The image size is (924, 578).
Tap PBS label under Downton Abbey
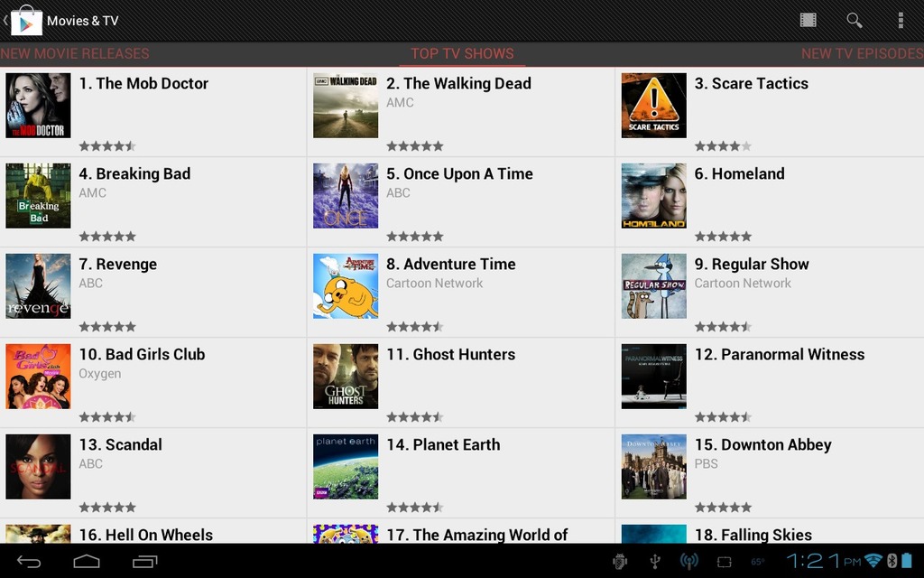[706, 463]
